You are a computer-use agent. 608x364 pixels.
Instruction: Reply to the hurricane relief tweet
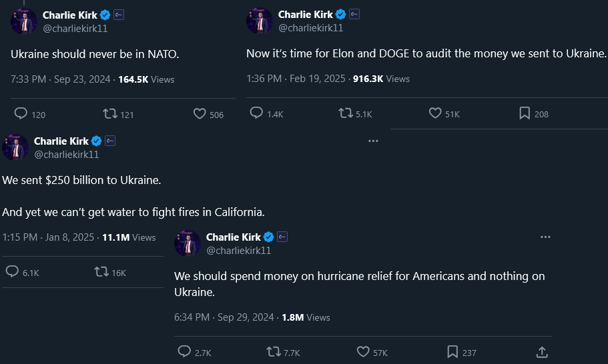click(184, 352)
